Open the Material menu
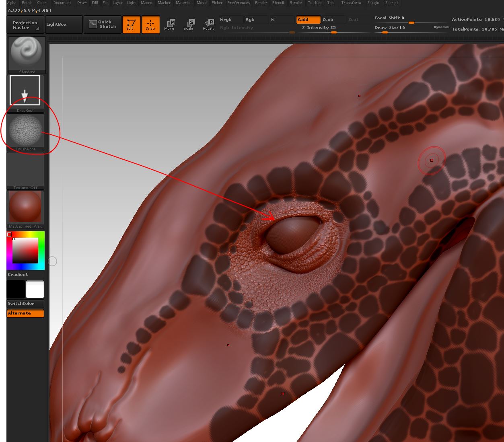This screenshot has width=504, height=442. pyautogui.click(x=183, y=3)
